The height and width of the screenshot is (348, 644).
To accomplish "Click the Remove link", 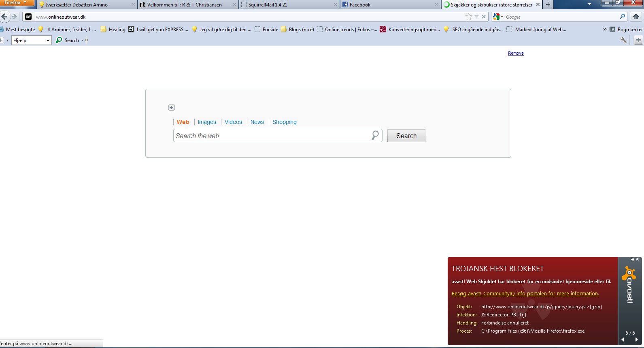I will point(516,53).
